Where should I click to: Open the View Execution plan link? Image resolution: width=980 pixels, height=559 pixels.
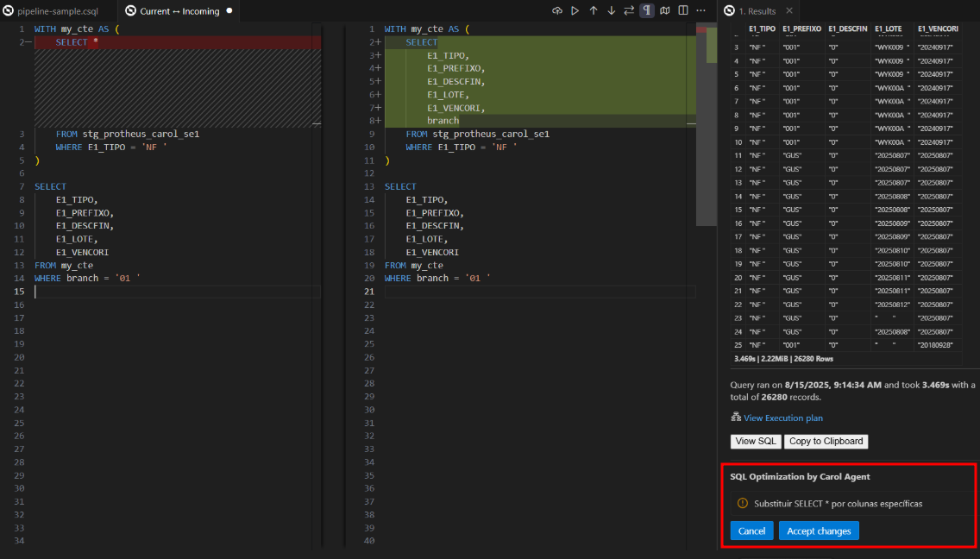click(x=783, y=418)
